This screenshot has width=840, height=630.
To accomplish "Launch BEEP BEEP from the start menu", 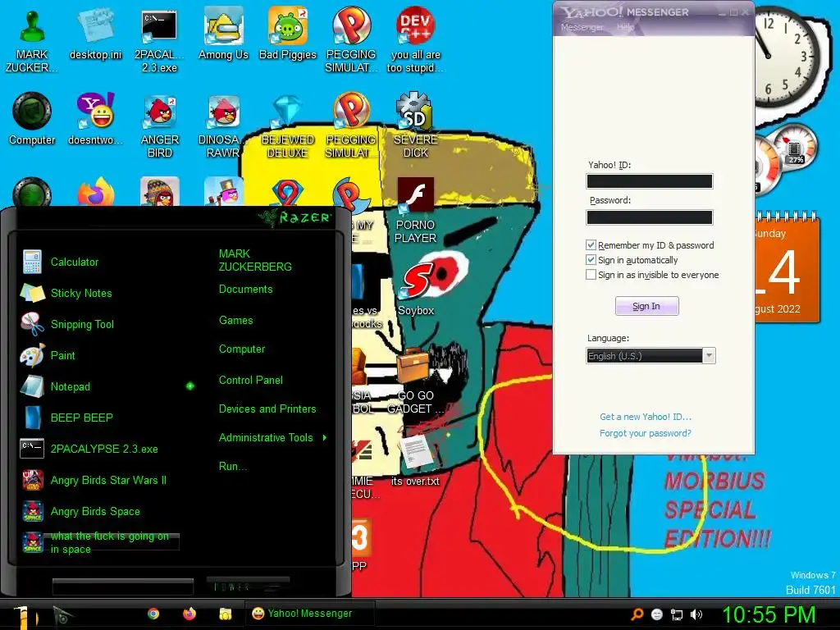I will coord(81,418).
